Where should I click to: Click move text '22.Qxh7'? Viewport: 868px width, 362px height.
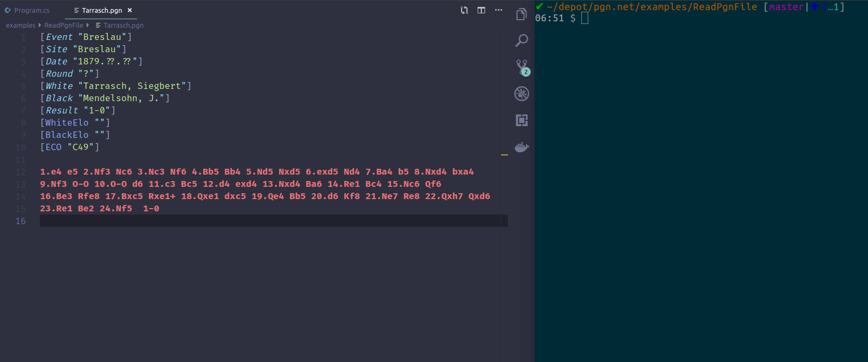(444, 196)
